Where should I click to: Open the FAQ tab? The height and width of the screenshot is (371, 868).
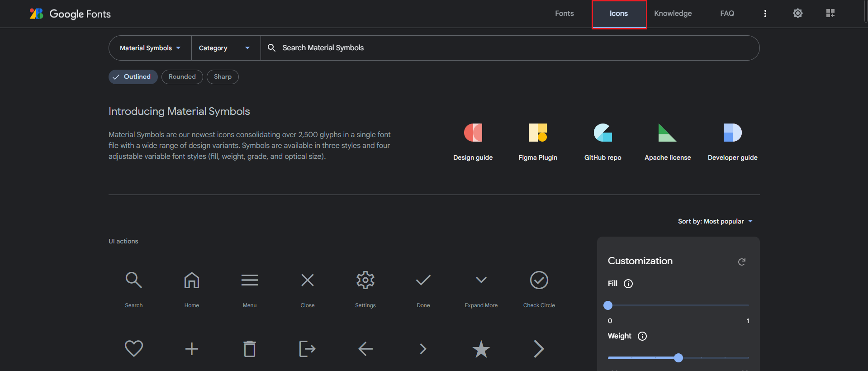click(727, 14)
